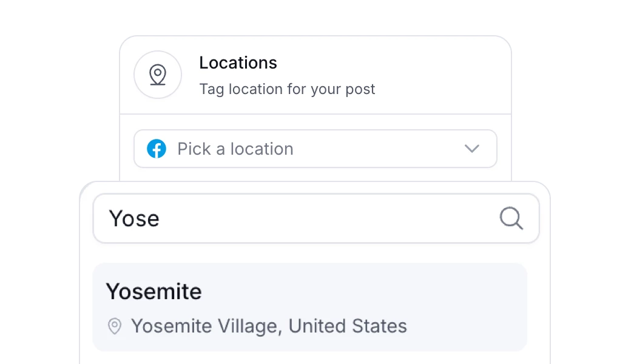The height and width of the screenshot is (364, 631).
Task: Click the search icon inside the Yose field
Action: click(511, 218)
